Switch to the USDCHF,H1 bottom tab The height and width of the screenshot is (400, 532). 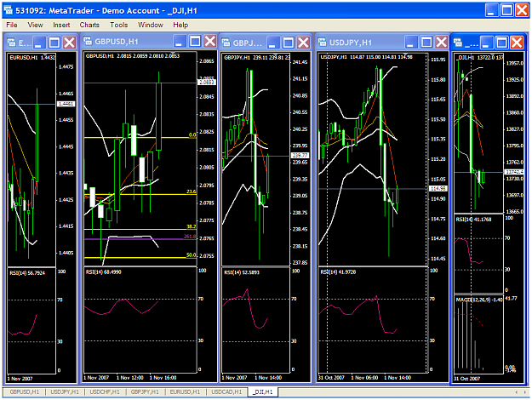(105, 391)
